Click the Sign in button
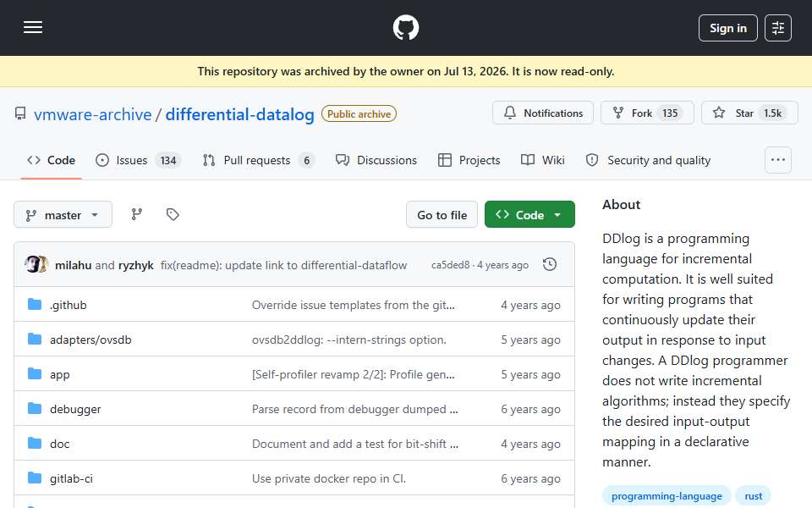Screen dimensions: 812x508 [x=727, y=28]
